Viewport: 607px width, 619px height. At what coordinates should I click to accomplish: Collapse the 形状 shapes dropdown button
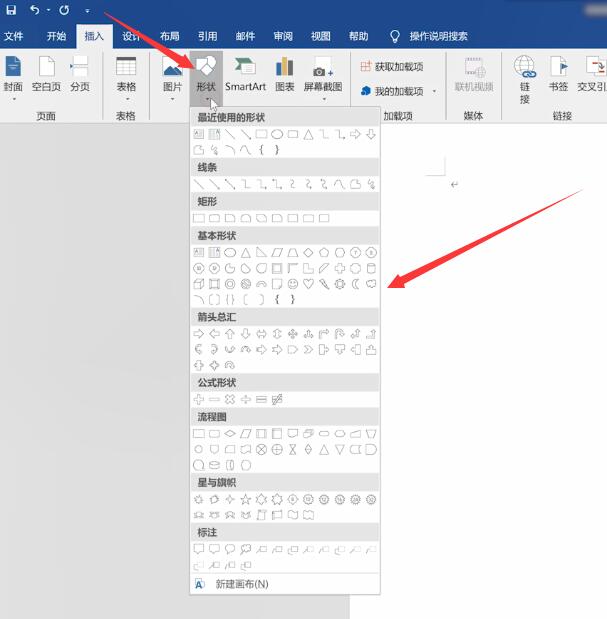(206, 79)
